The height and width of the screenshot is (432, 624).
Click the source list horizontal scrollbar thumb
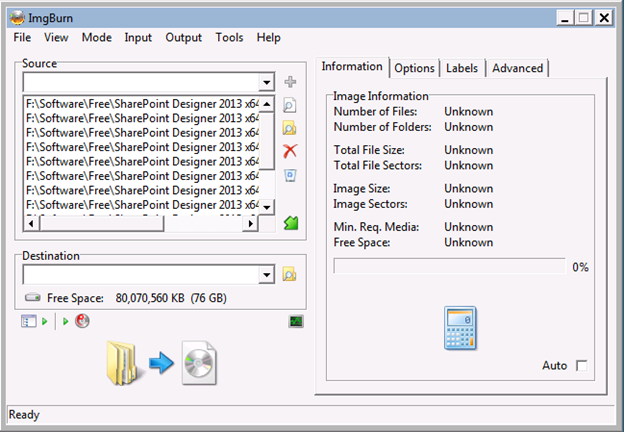pyautogui.click(x=101, y=224)
